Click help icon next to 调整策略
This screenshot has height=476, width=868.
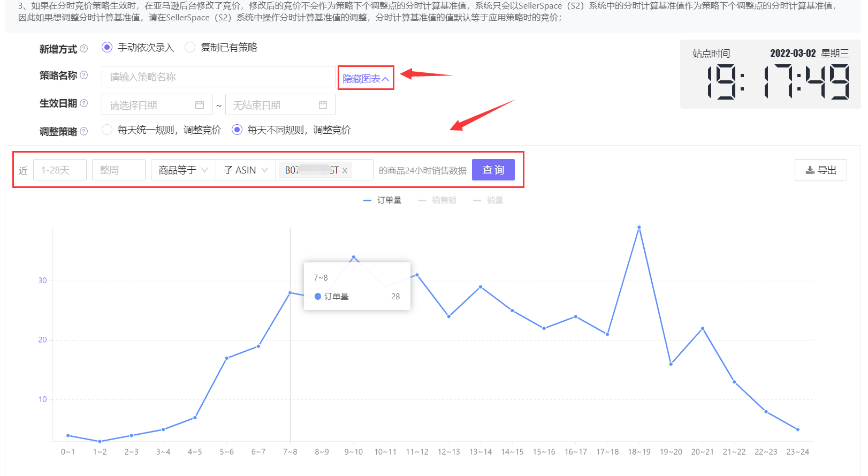coord(84,131)
